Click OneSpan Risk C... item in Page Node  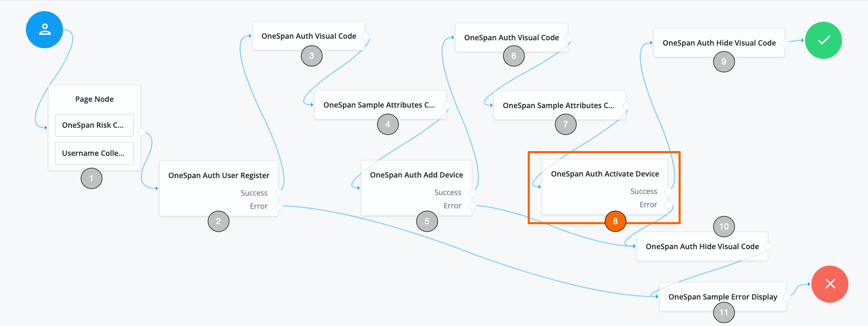[x=94, y=125]
